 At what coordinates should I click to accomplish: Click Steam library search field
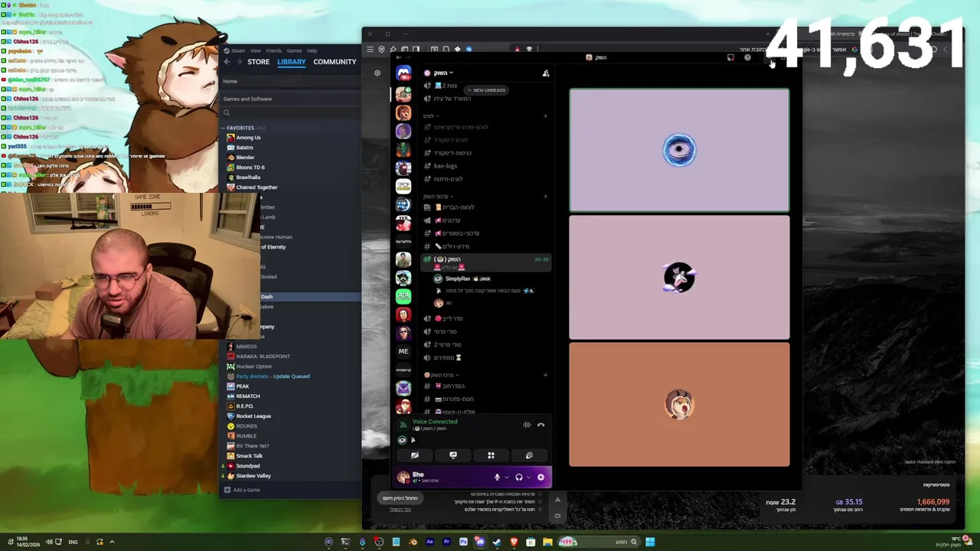[x=291, y=112]
